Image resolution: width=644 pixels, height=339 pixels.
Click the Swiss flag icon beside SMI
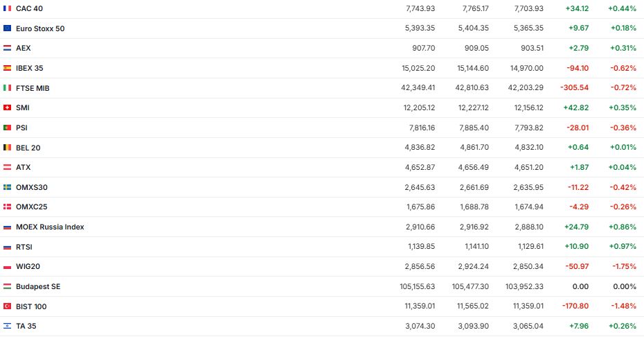[7, 108]
